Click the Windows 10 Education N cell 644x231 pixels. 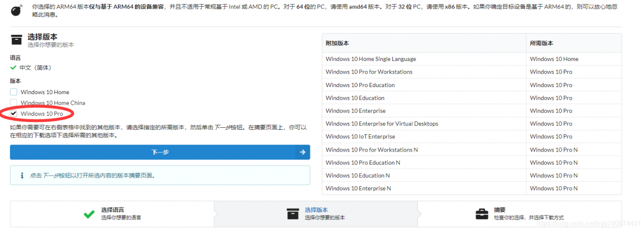(424, 176)
